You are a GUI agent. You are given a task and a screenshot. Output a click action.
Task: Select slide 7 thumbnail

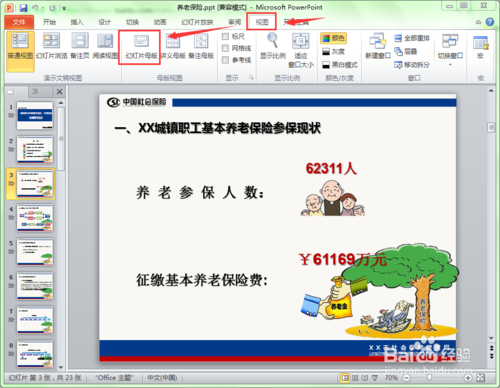point(35,320)
